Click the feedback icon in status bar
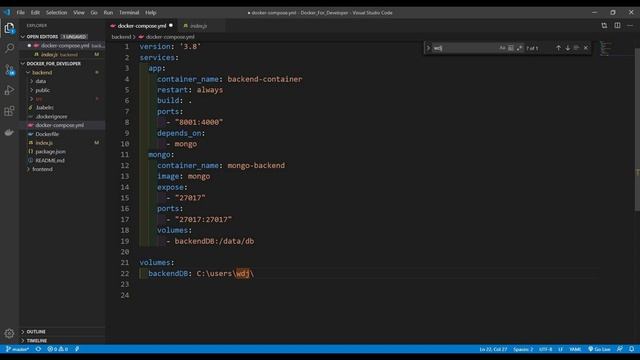640x360 pixels. tap(620, 349)
